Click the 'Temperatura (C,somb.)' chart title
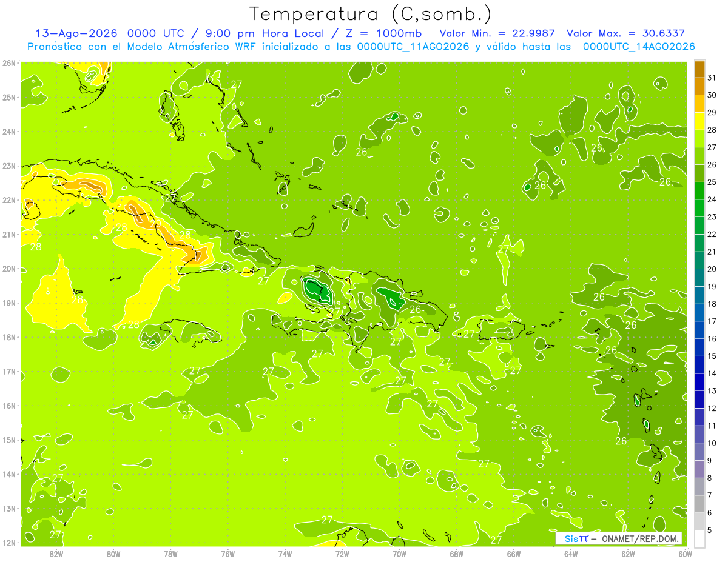 coord(371,14)
